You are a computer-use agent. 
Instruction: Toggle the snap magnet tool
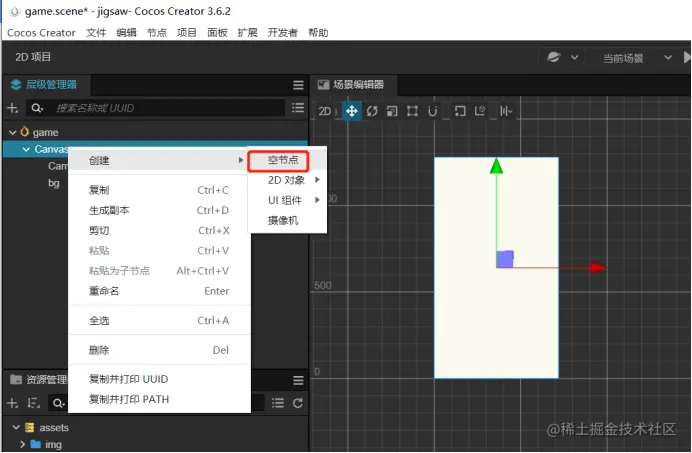coord(432,111)
